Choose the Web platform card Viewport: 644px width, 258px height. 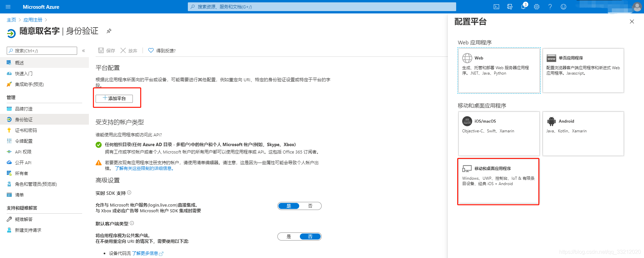coord(499,71)
